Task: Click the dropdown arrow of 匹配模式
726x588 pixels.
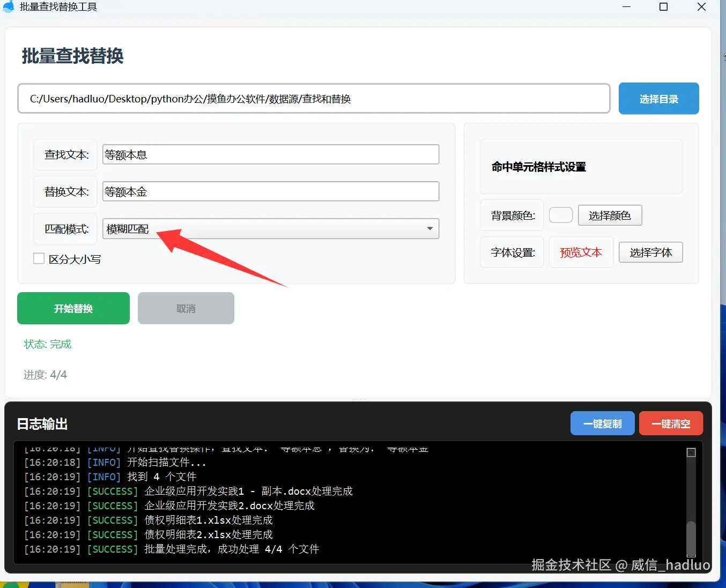Action: [429, 229]
